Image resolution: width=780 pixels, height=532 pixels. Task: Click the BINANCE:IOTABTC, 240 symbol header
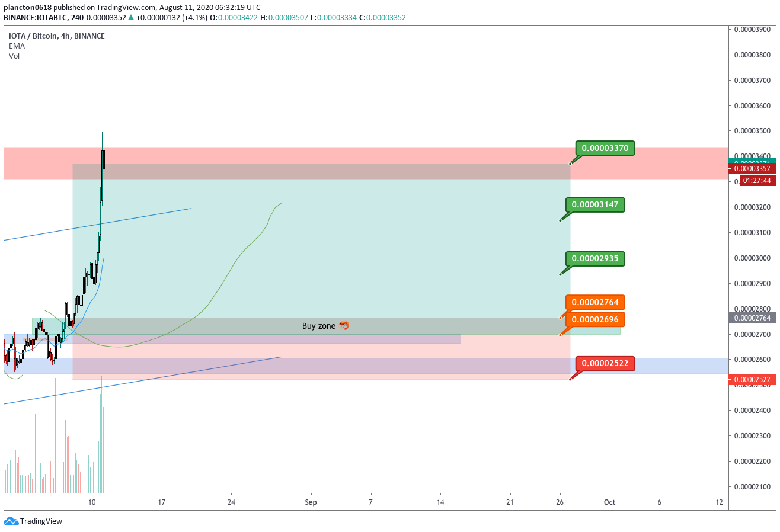coord(43,17)
